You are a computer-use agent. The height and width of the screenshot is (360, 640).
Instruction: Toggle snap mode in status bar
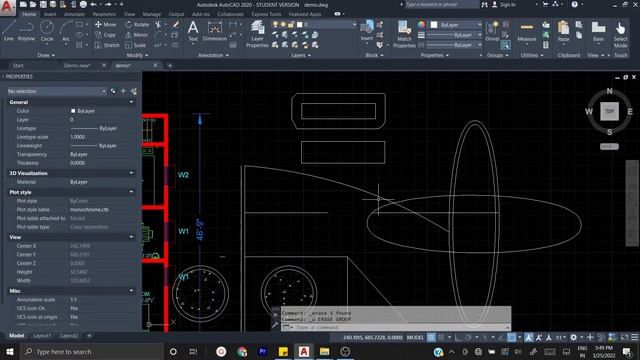(441, 338)
